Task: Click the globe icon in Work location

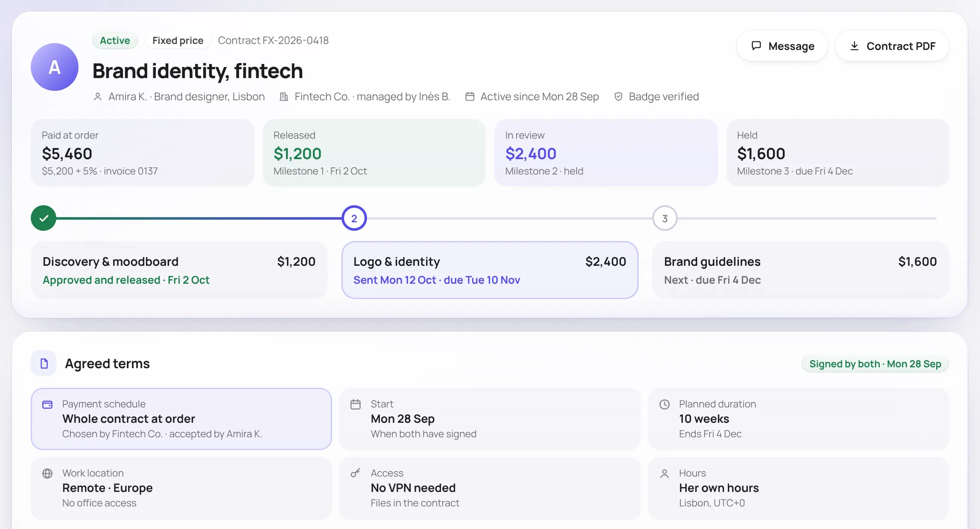Action: (x=47, y=474)
